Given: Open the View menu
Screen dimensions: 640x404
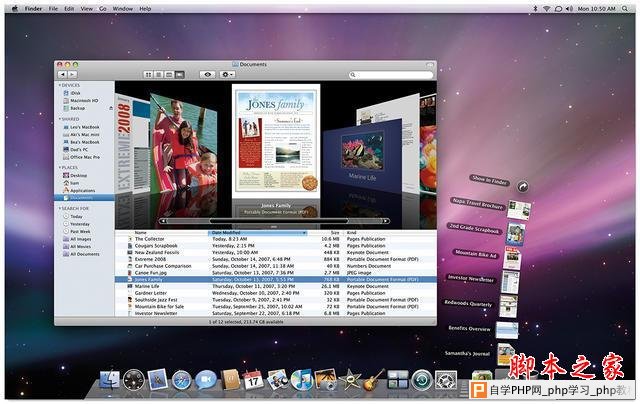Looking at the screenshot, I should 87,9.
